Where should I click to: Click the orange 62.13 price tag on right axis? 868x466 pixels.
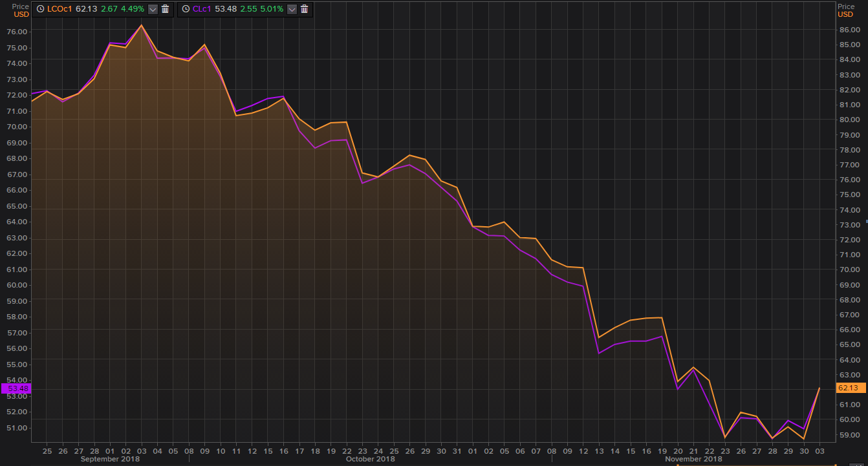[x=847, y=388]
